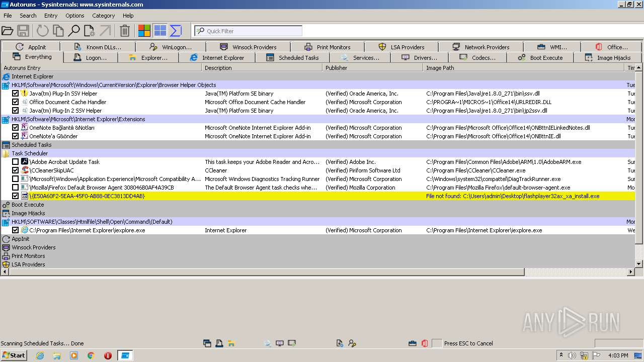Click the status bar Everything category icon
Viewport: 644px width, 362px height.
pos(207,343)
